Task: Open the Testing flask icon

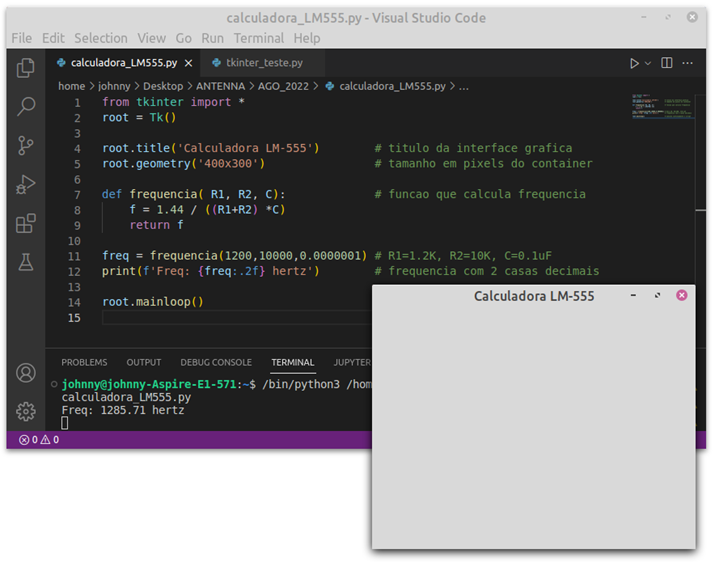Action: 26,262
